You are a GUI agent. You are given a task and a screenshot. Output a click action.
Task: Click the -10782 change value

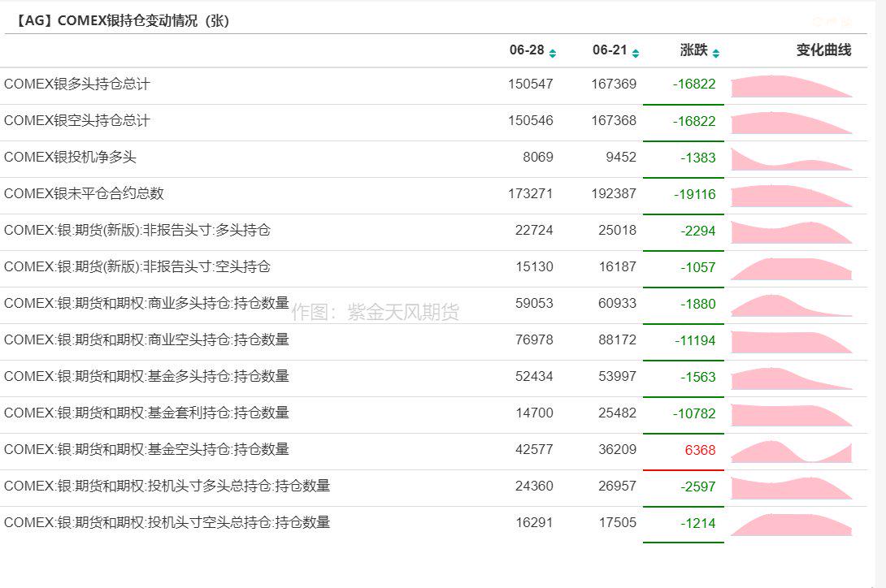[x=694, y=413]
